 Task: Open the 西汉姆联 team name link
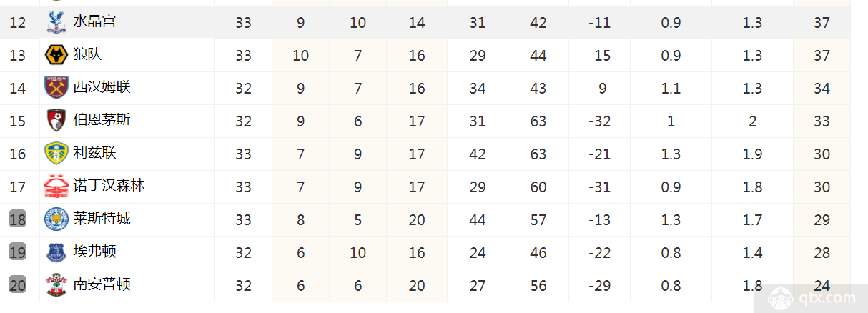click(x=102, y=87)
